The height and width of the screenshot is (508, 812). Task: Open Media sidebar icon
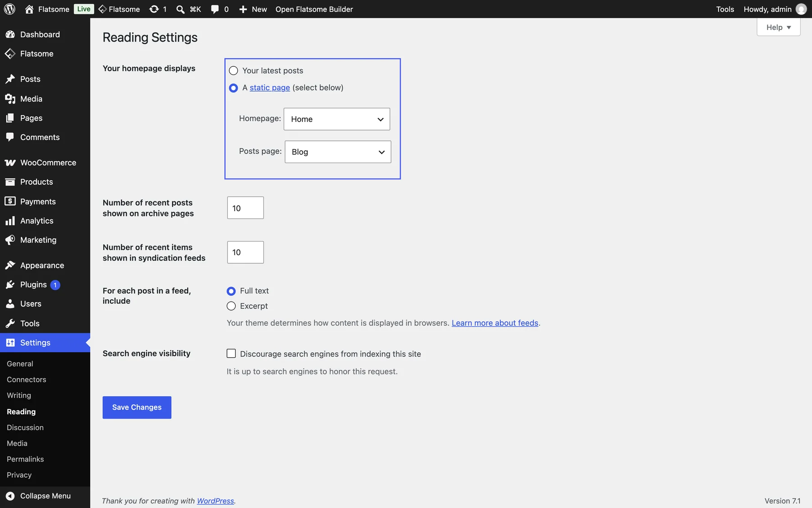pyautogui.click(x=10, y=98)
